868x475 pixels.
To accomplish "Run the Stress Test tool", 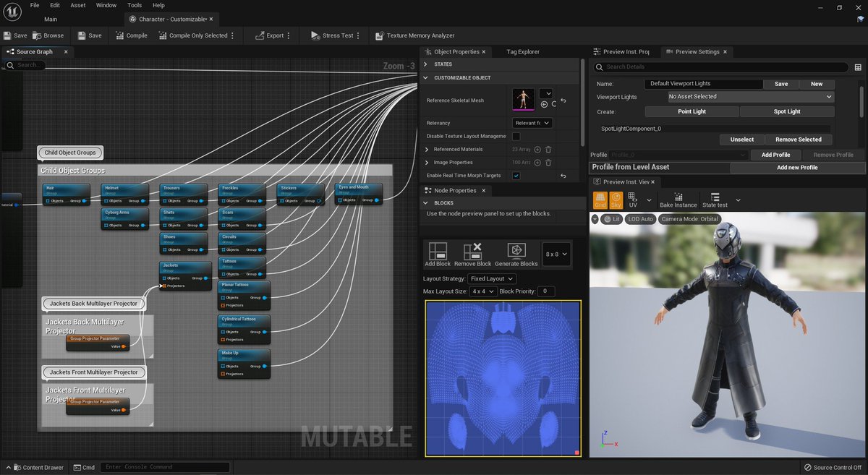I will point(332,35).
